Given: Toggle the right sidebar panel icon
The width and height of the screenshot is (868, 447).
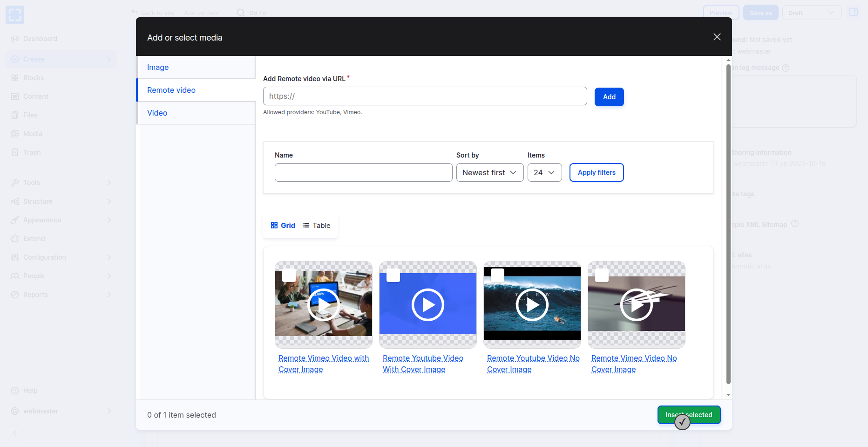Looking at the screenshot, I should click(853, 12).
